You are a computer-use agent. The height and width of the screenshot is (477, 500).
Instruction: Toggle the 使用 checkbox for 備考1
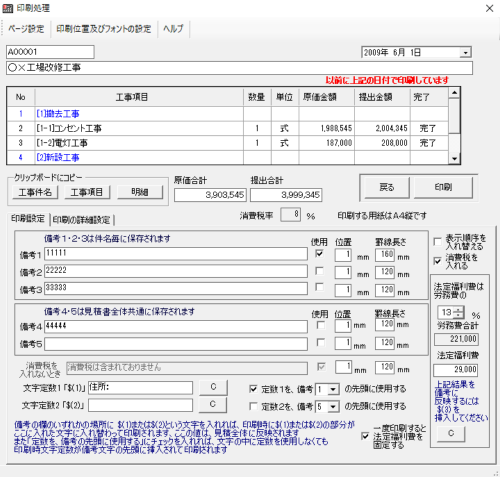(319, 254)
